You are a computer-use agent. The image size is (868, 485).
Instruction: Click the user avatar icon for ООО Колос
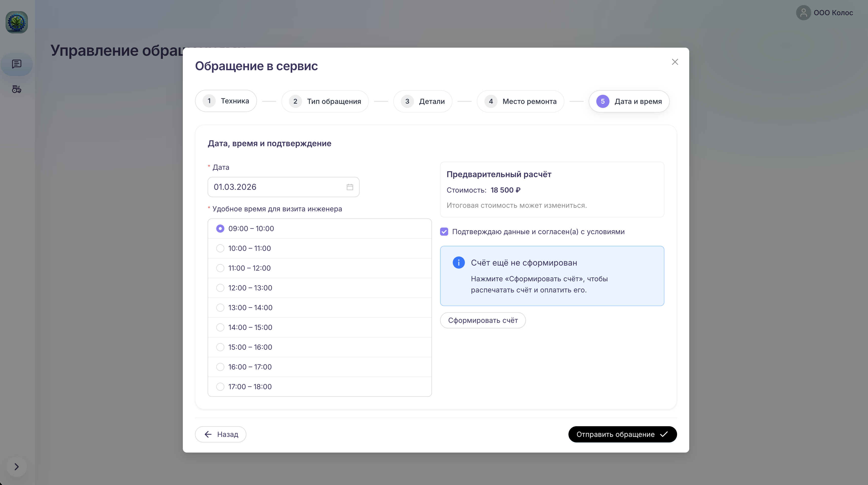(803, 13)
